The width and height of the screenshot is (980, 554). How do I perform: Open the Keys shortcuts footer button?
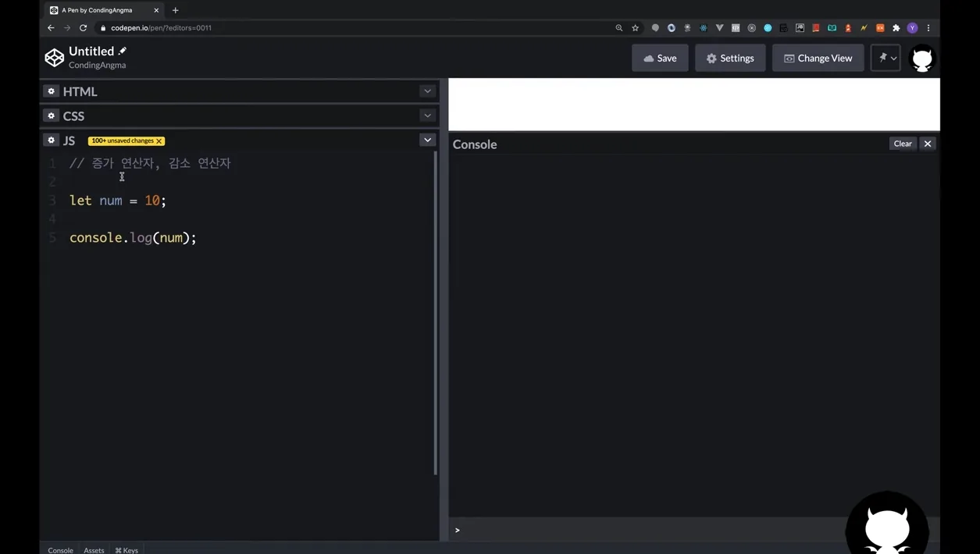127,549
